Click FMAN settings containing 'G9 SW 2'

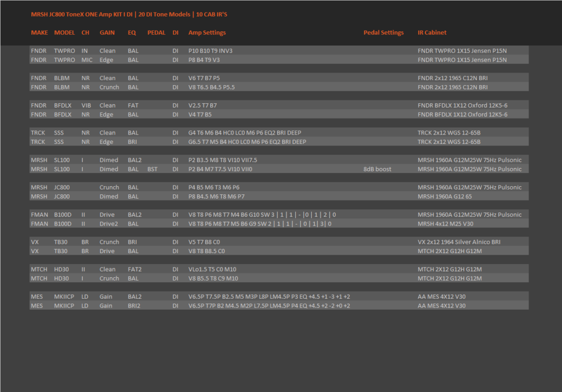[260, 224]
